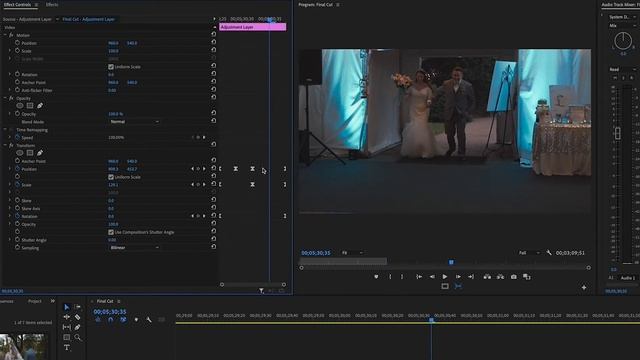This screenshot has width=640, height=360.
Task: Open the Effect Controls filter properties icon
Action: pyautogui.click(x=261, y=291)
